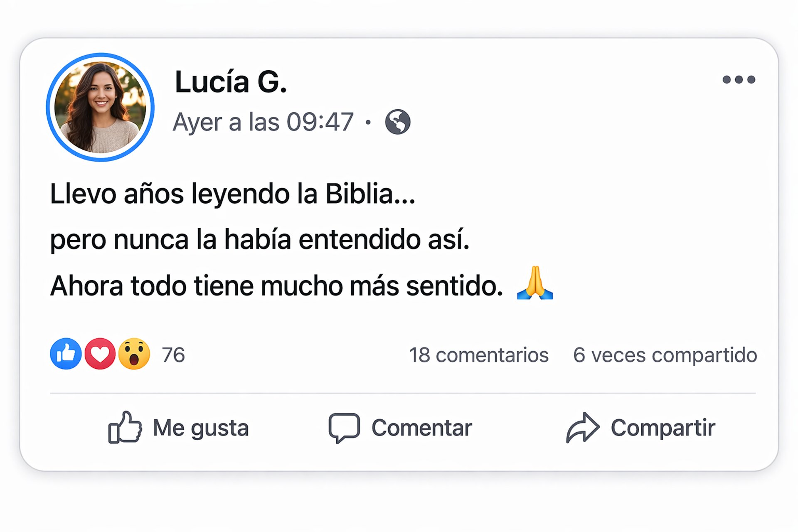The width and height of the screenshot is (798, 532).
Task: View the 76 reactions count
Action: coord(173,355)
